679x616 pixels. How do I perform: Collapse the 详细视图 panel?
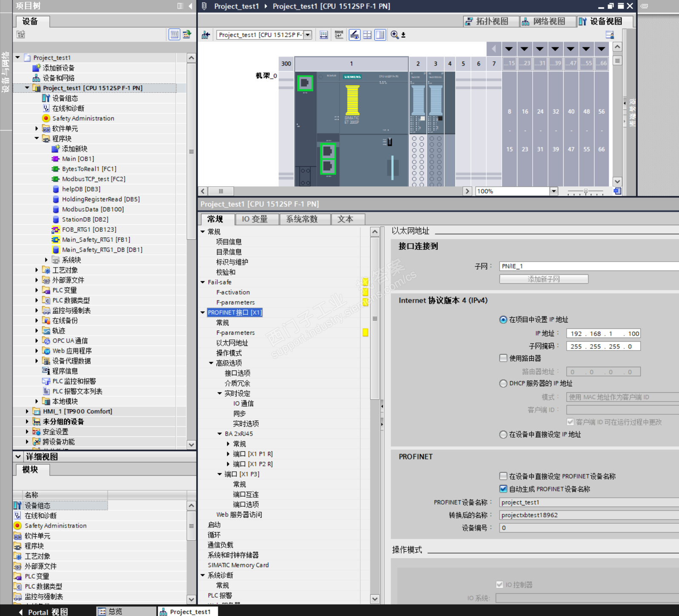18,456
